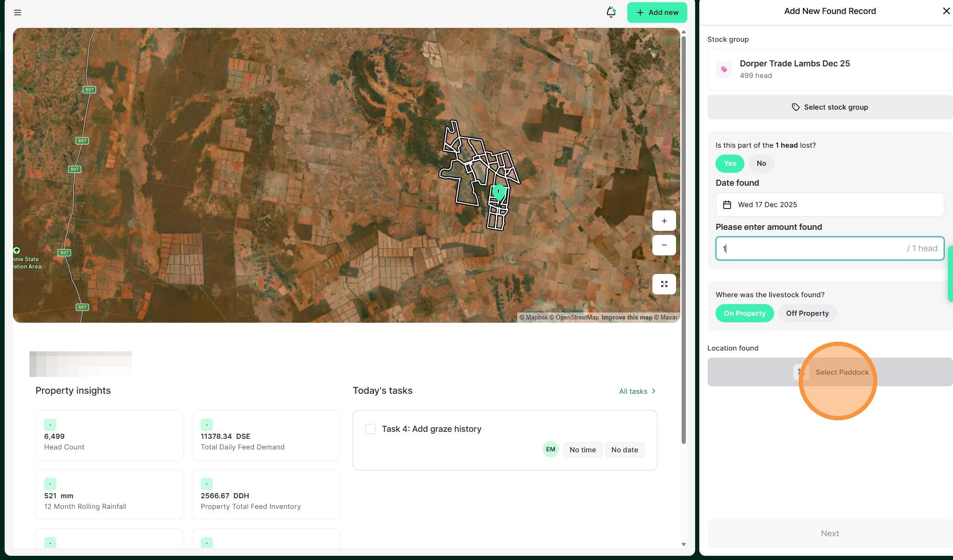The width and height of the screenshot is (953, 560).
Task: Zoom out on the map
Action: click(664, 245)
